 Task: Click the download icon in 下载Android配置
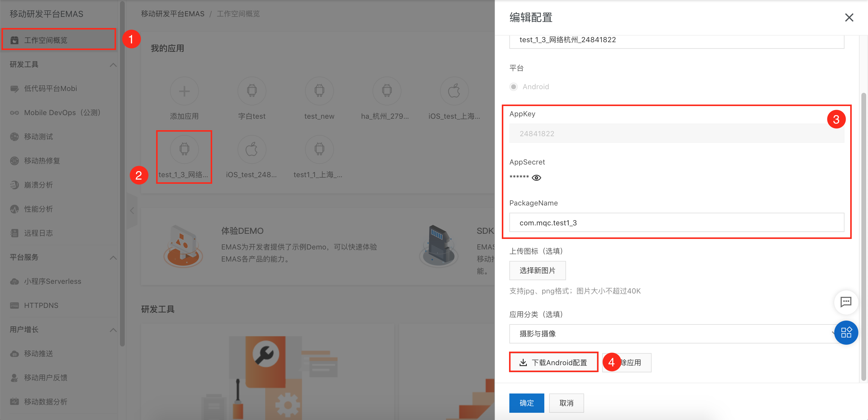523,362
